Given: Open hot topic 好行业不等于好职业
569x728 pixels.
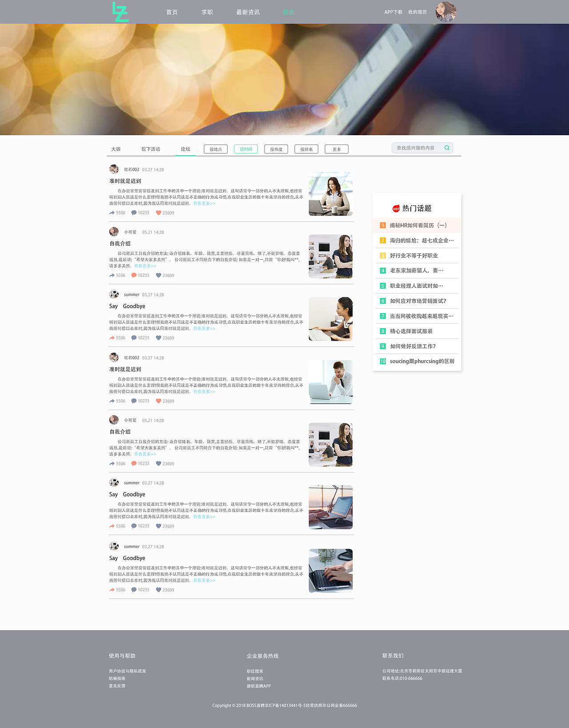Looking at the screenshot, I should (x=414, y=256).
